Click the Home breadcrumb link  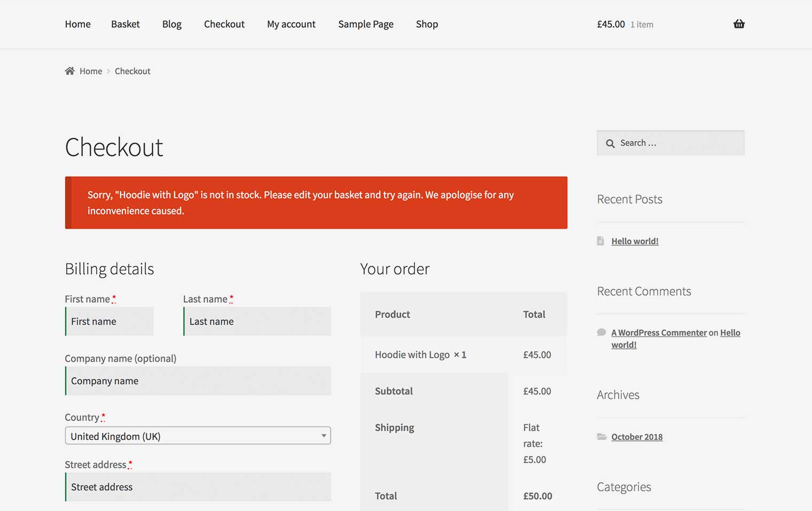(x=91, y=71)
